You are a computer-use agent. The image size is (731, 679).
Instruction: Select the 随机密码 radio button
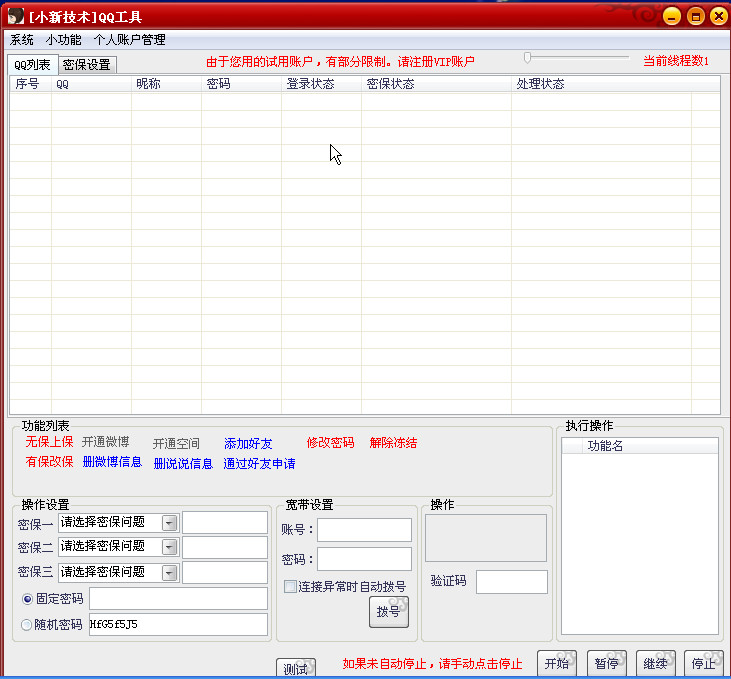point(27,624)
